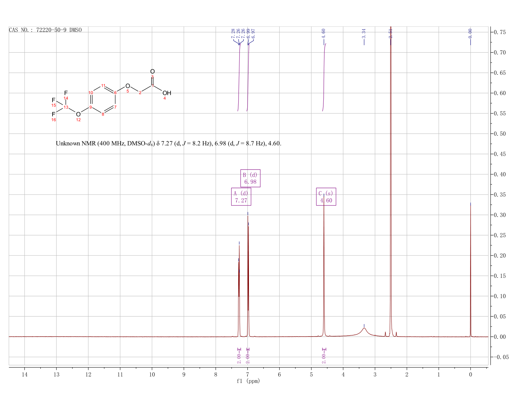Select the multiplet box B (d) 6.98
The height and width of the screenshot is (411, 532).
[250, 178]
